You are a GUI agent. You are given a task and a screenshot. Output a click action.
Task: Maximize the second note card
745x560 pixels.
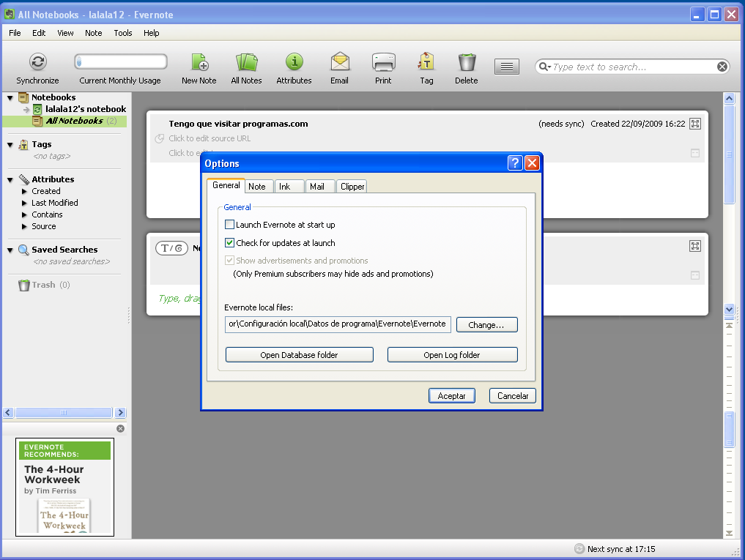point(695,246)
